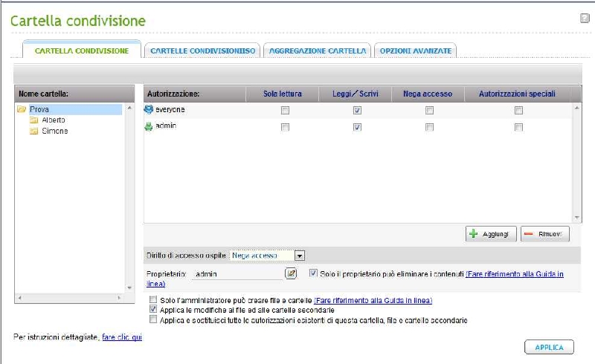595x364 pixels.
Task: Select the Simone folder icon
Action: coord(33,131)
